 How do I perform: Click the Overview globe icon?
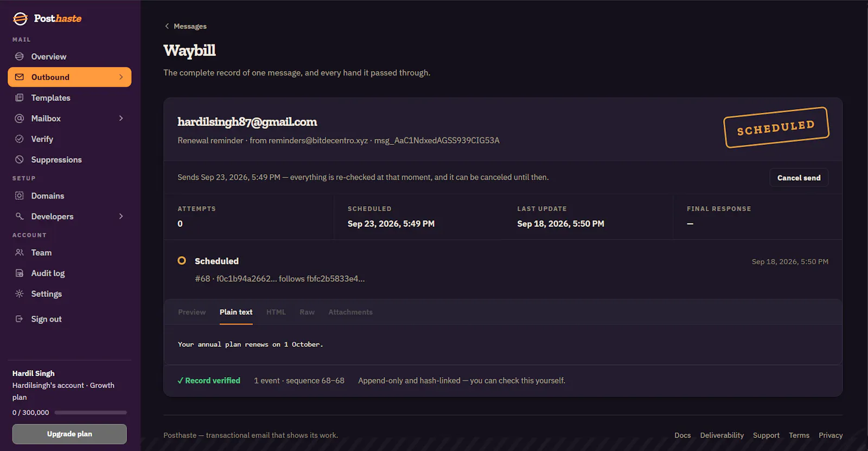click(20, 56)
